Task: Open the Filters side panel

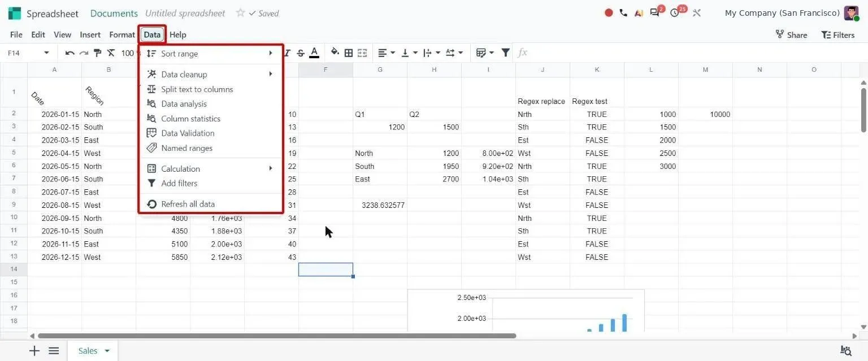Action: pyautogui.click(x=837, y=34)
